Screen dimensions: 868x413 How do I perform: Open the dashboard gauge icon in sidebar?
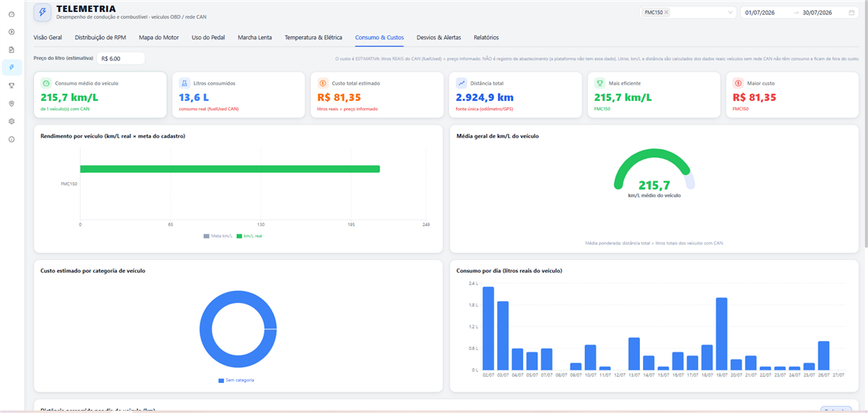click(12, 14)
